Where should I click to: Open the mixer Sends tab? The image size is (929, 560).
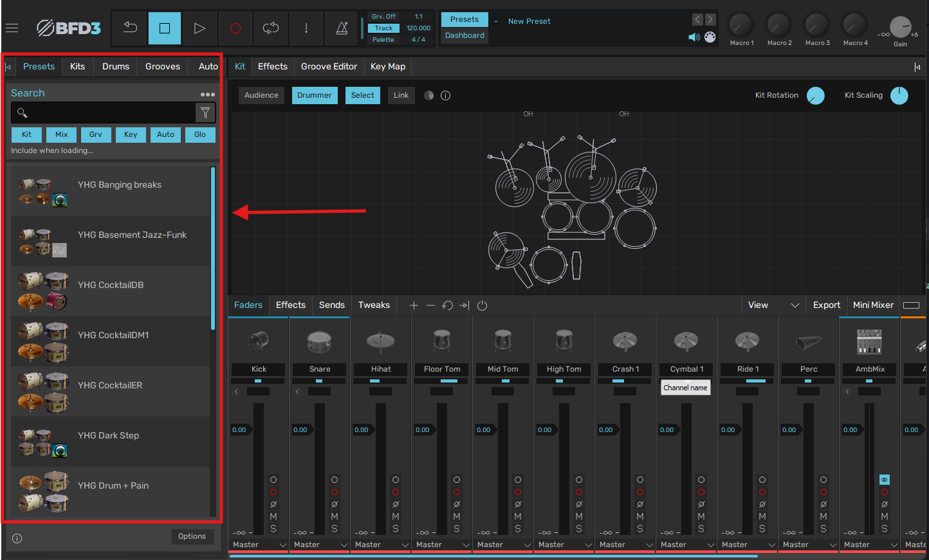click(332, 305)
